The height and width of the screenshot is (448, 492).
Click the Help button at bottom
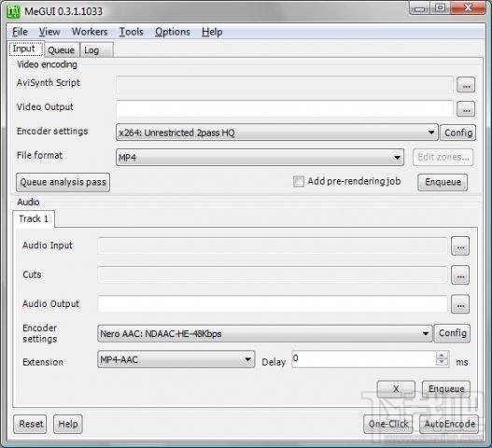click(68, 424)
